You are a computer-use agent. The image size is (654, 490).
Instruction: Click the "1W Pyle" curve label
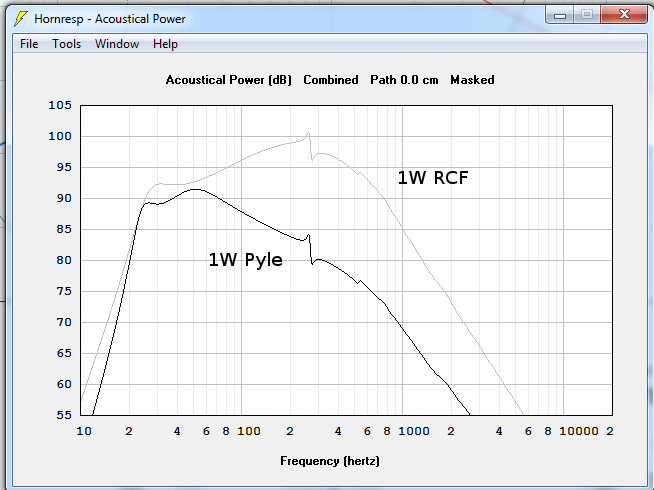coord(245,260)
